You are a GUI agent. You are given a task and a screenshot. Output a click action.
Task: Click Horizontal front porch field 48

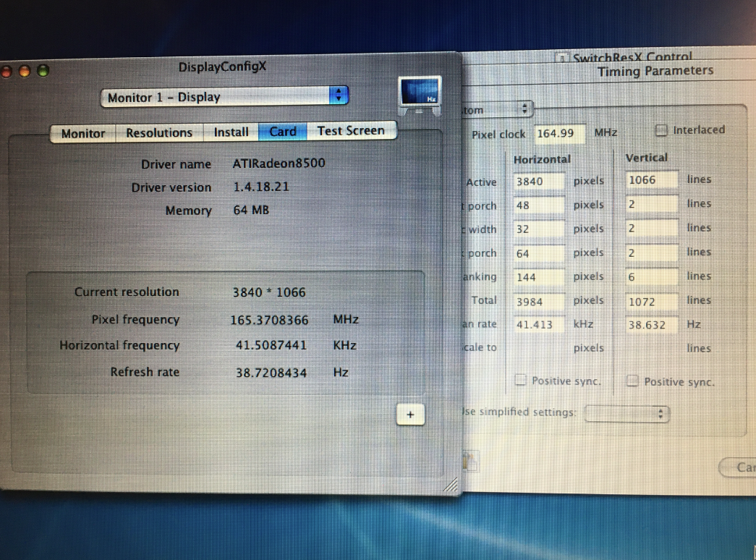coord(538,205)
